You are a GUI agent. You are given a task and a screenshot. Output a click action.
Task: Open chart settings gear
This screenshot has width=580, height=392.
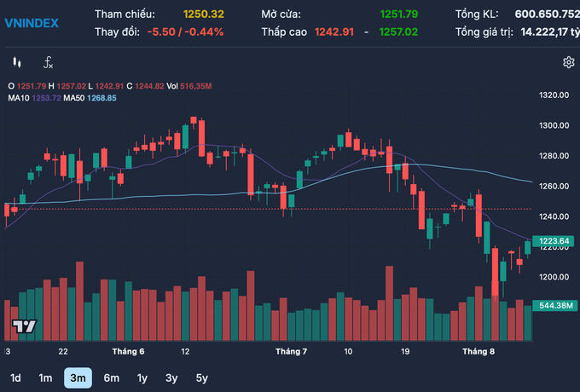[x=568, y=62]
